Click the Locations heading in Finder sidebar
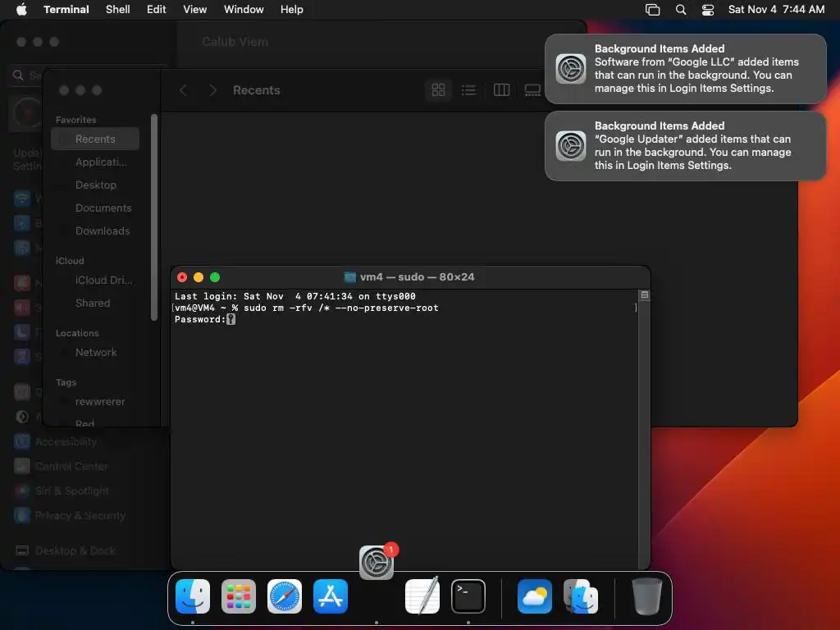This screenshot has height=630, width=840. click(x=77, y=333)
